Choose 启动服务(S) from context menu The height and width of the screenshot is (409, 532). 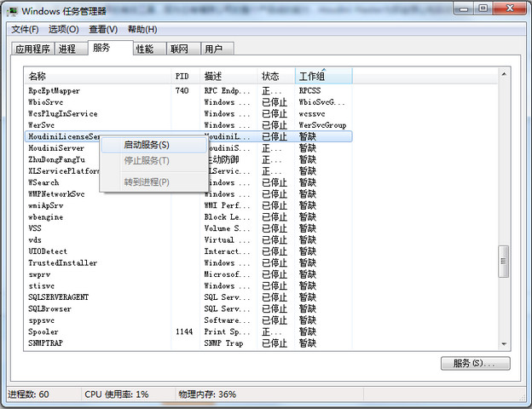click(154, 145)
